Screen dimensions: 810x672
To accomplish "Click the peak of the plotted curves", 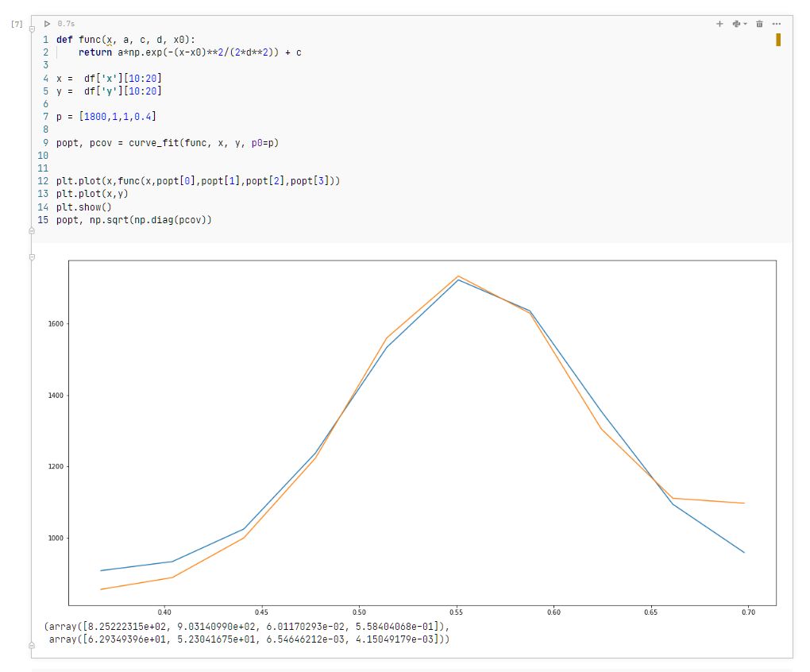I will click(457, 277).
